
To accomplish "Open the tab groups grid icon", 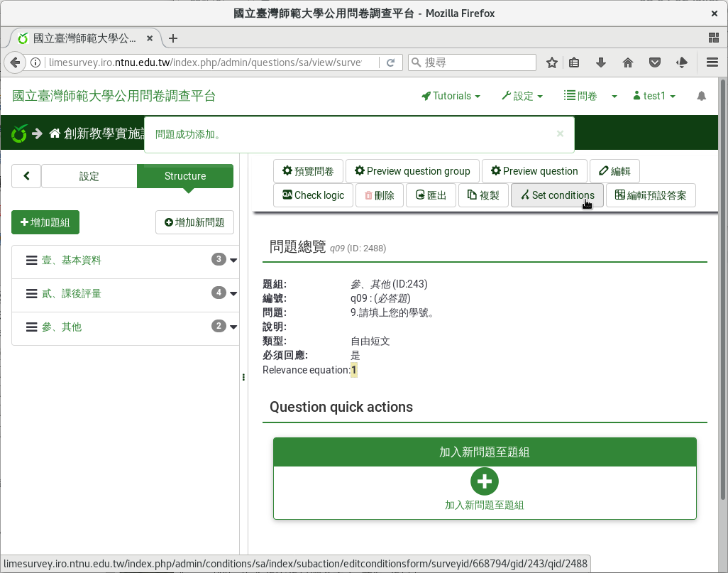I will click(x=714, y=38).
